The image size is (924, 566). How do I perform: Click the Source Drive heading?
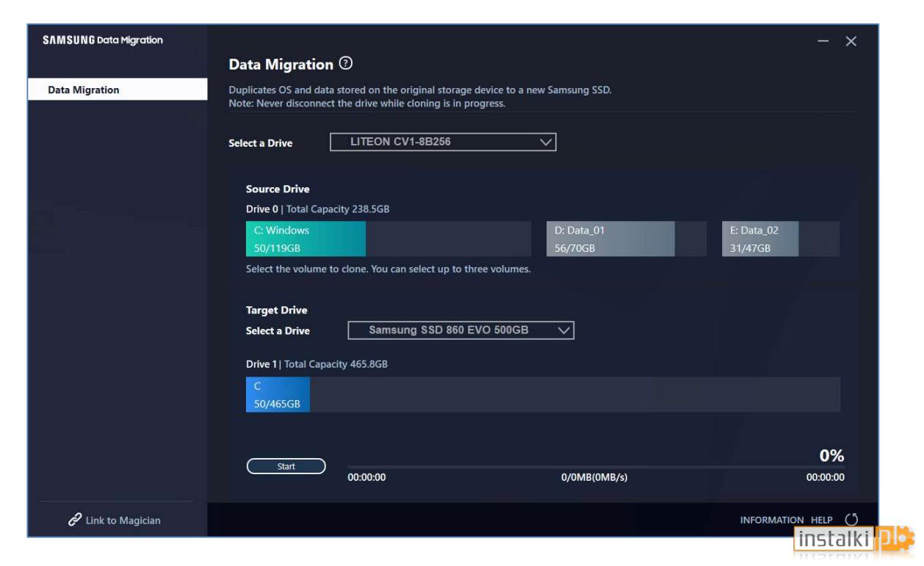(278, 189)
